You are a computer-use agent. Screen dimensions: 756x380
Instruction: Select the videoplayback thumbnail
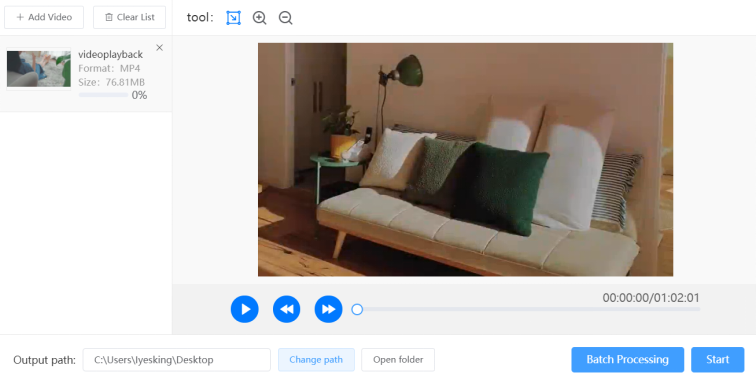39,69
